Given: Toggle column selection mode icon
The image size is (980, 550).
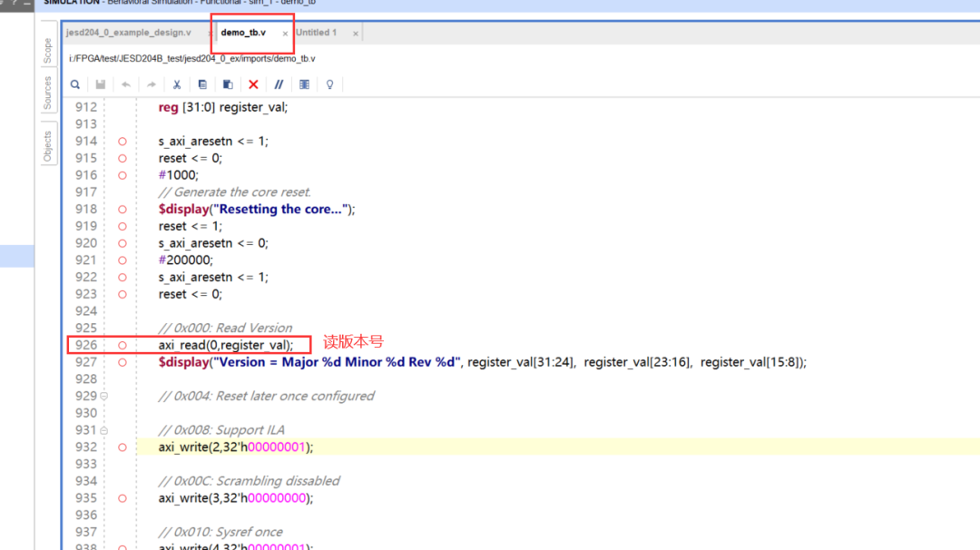Looking at the screenshot, I should point(304,84).
